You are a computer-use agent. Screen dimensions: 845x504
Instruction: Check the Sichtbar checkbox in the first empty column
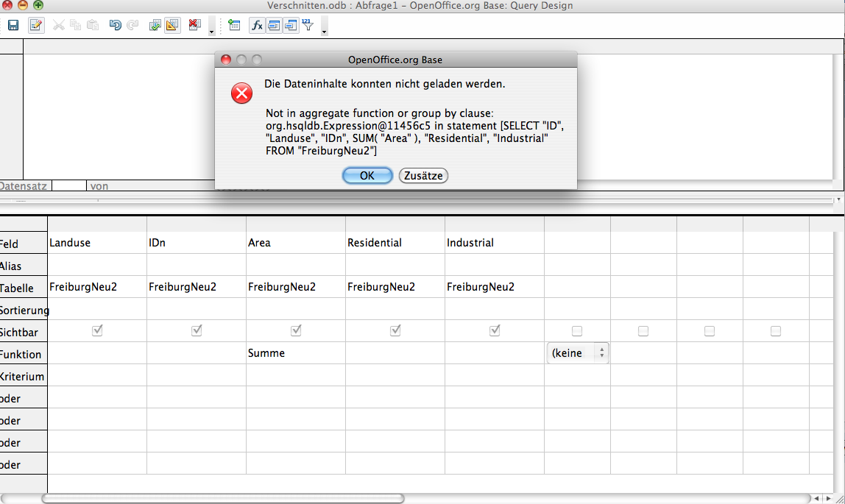coord(577,331)
